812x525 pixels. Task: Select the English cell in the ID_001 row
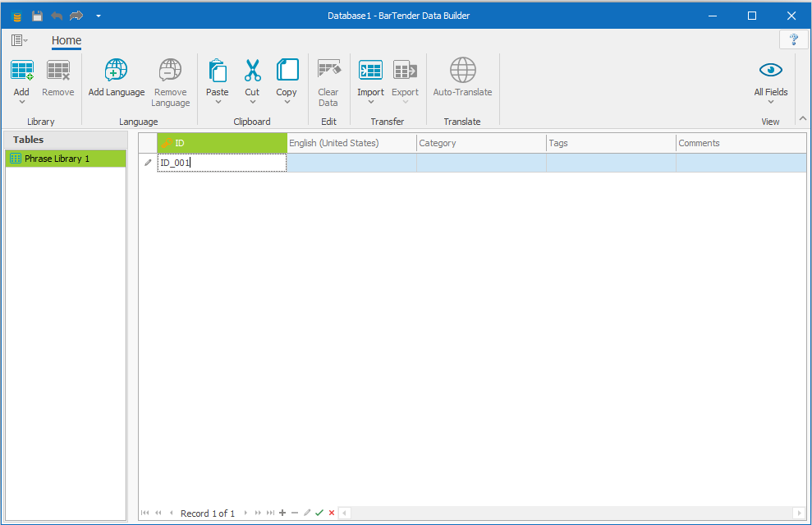click(x=351, y=163)
